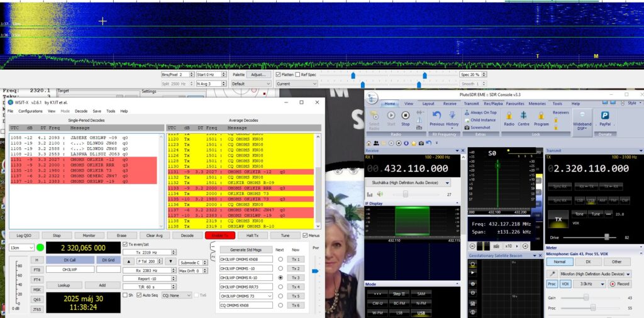This screenshot has width=644, height=318.
Task: Adjust the Pwr slider in WSJT-X
Action: [315, 271]
